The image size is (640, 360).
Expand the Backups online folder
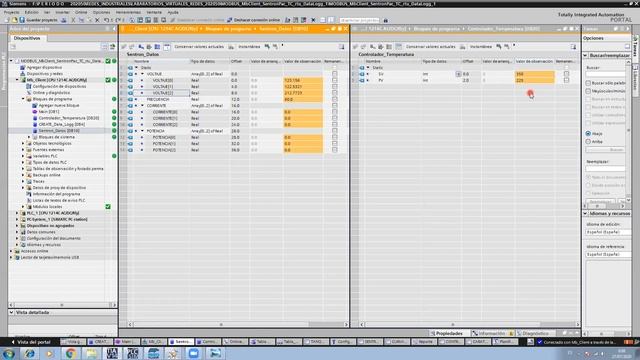[x=23, y=175]
